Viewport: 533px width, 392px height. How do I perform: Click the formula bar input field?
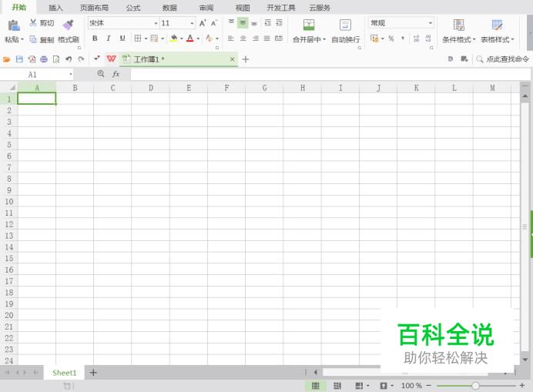click(x=330, y=74)
